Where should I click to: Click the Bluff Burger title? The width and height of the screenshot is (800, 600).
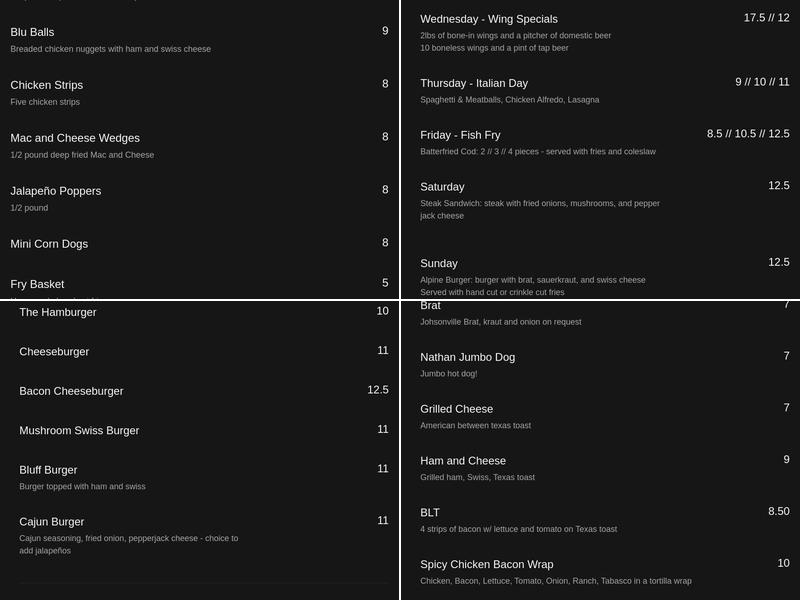[x=48, y=470]
